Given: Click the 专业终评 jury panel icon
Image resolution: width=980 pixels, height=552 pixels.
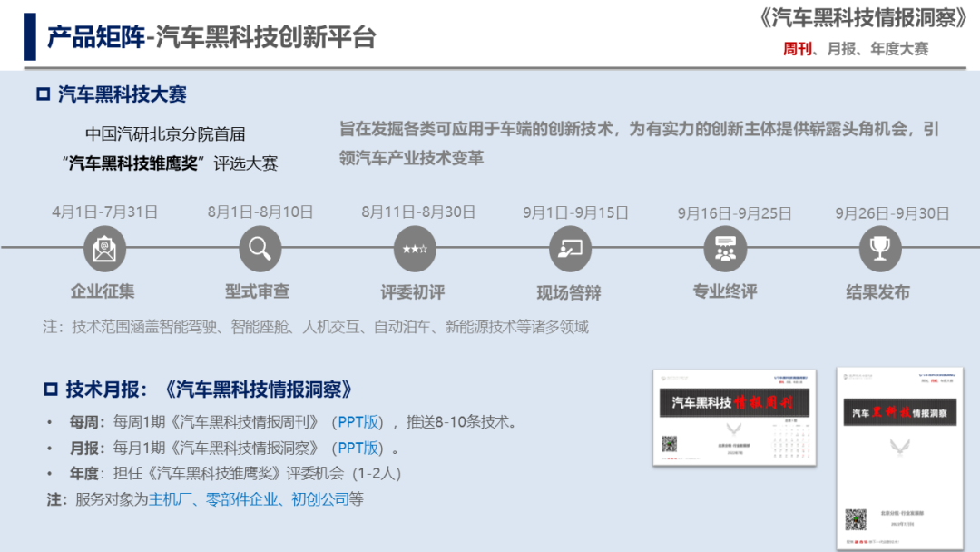Looking at the screenshot, I should pos(725,248).
